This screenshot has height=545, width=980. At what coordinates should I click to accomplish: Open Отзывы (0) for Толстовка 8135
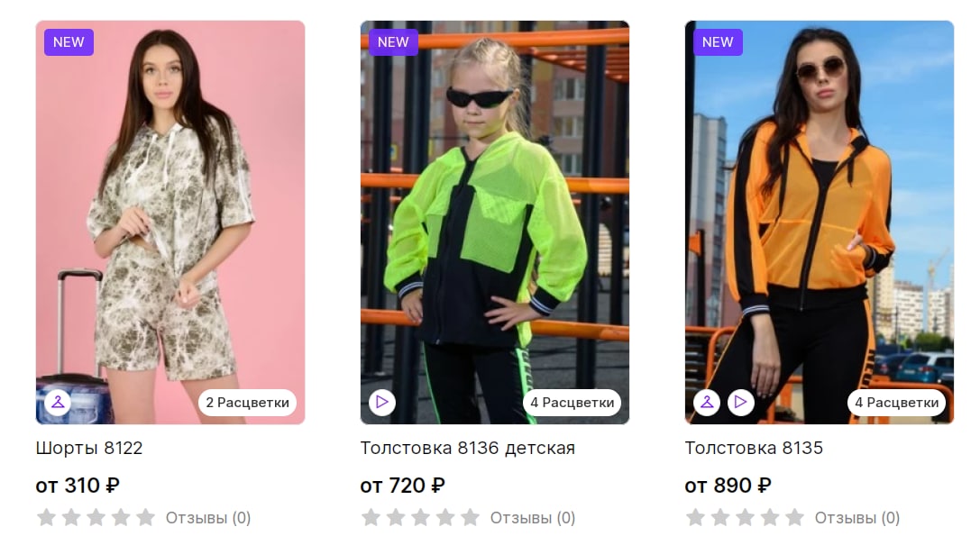tap(856, 518)
